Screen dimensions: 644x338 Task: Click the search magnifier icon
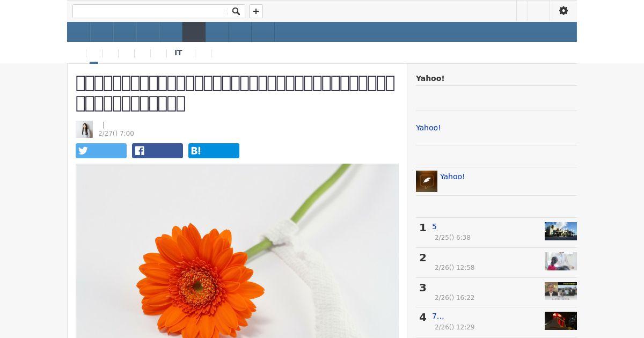[236, 11]
